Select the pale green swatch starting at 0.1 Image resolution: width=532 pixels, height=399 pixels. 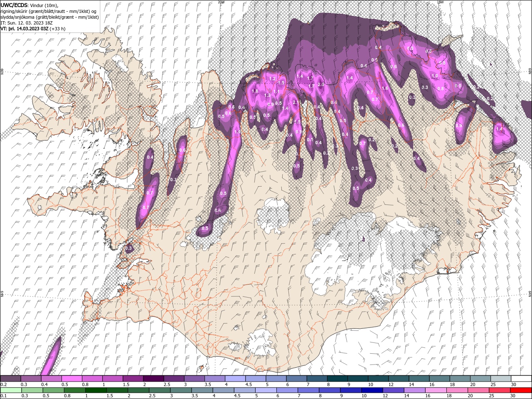click(x=10, y=390)
